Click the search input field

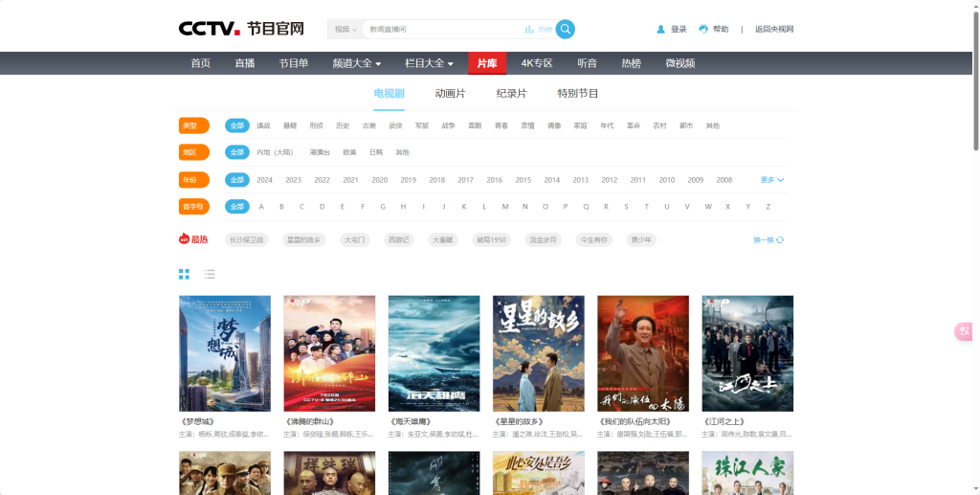[x=444, y=30]
